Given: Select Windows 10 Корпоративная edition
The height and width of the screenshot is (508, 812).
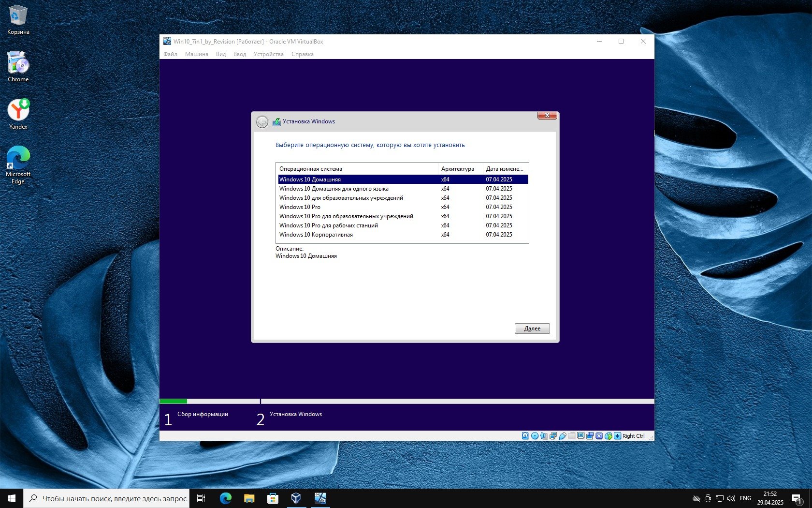Looking at the screenshot, I should [x=316, y=235].
